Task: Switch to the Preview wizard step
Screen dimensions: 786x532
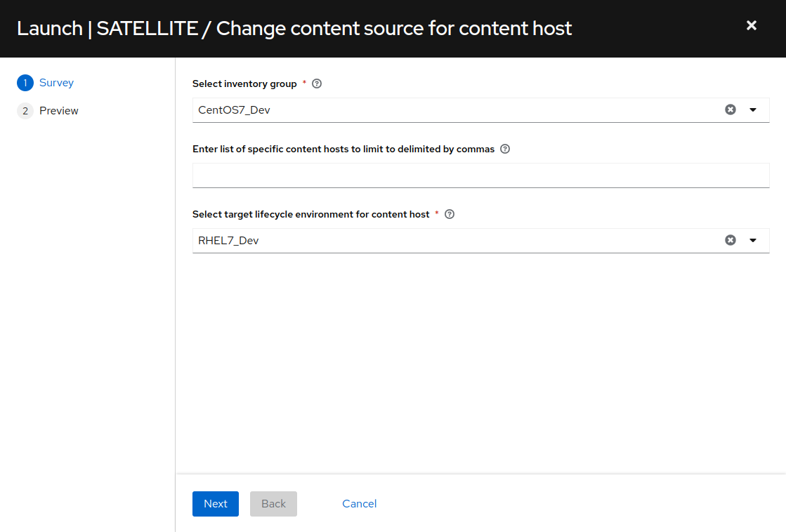Action: tap(59, 111)
